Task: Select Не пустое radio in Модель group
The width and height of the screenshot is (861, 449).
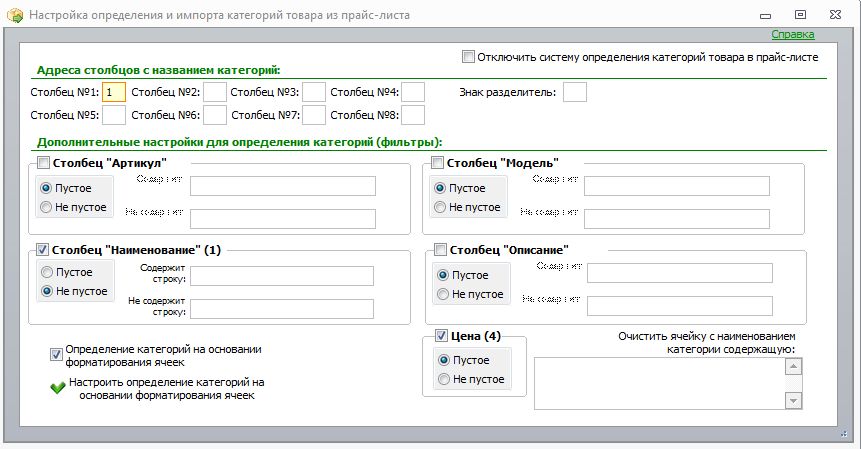Action: pyautogui.click(x=440, y=207)
